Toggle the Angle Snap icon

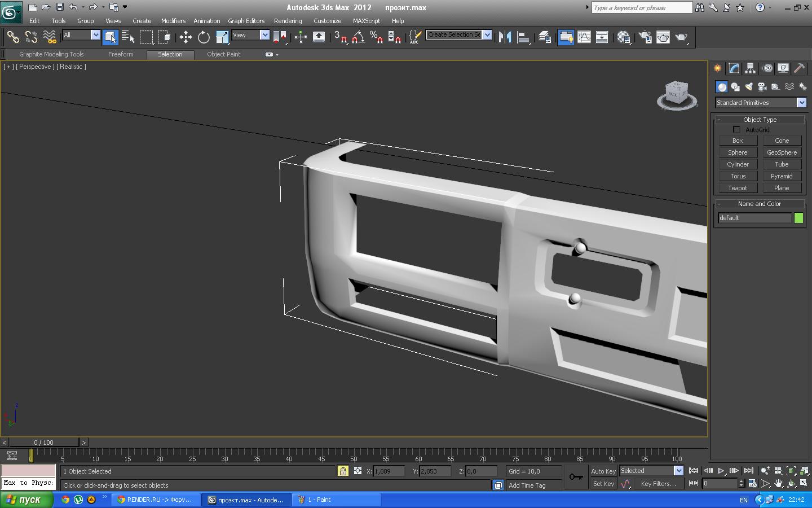coord(358,37)
